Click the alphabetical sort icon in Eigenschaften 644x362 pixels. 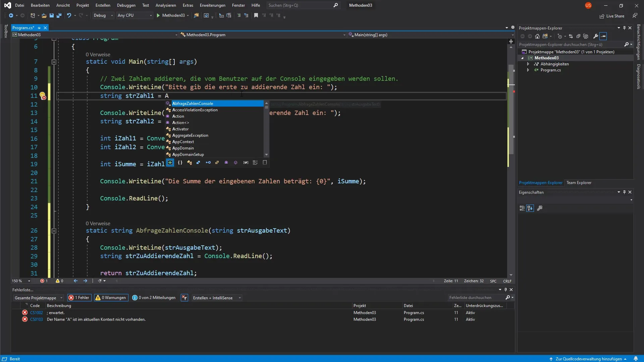(530, 208)
